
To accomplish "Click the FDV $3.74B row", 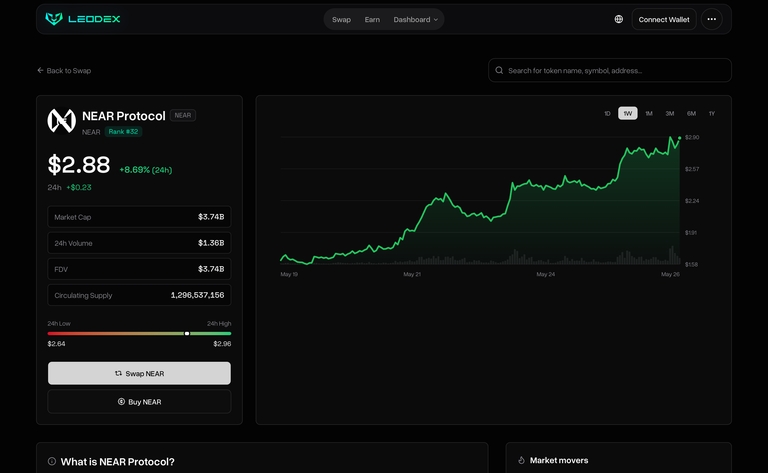I will coord(139,269).
